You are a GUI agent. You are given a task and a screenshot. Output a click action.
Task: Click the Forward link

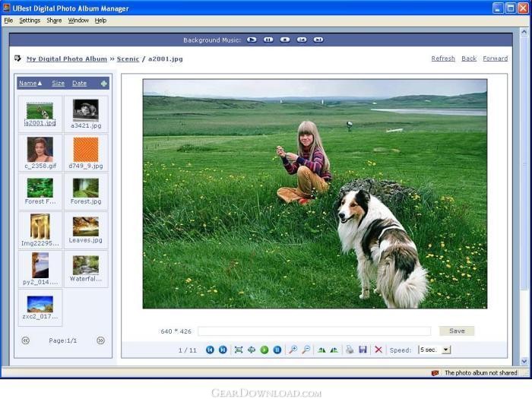point(496,59)
